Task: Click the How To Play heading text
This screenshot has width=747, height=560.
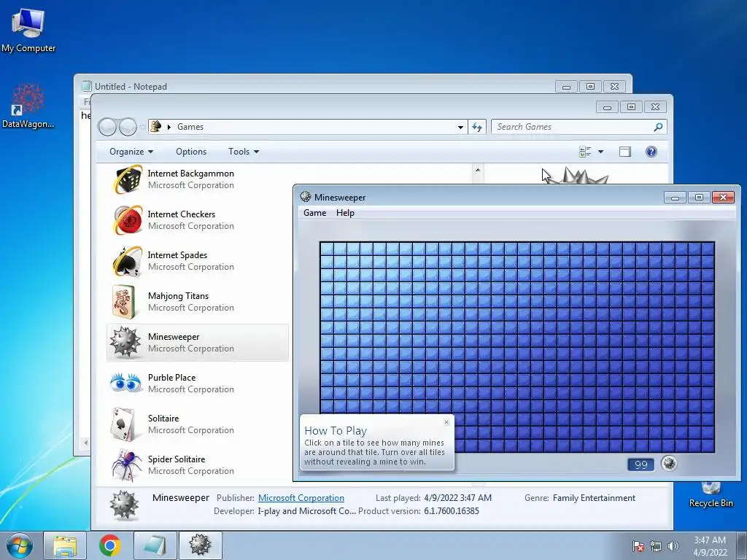Action: click(336, 430)
